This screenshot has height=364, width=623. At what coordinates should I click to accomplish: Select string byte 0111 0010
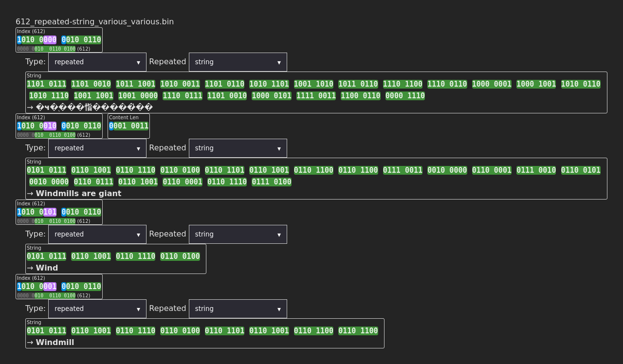536,170
